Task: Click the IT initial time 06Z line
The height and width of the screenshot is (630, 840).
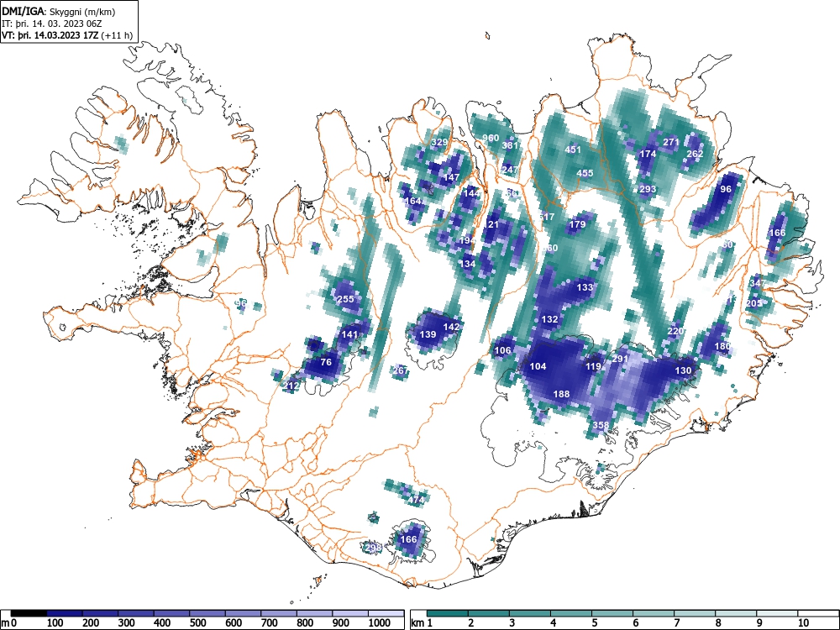Action: pos(52,24)
